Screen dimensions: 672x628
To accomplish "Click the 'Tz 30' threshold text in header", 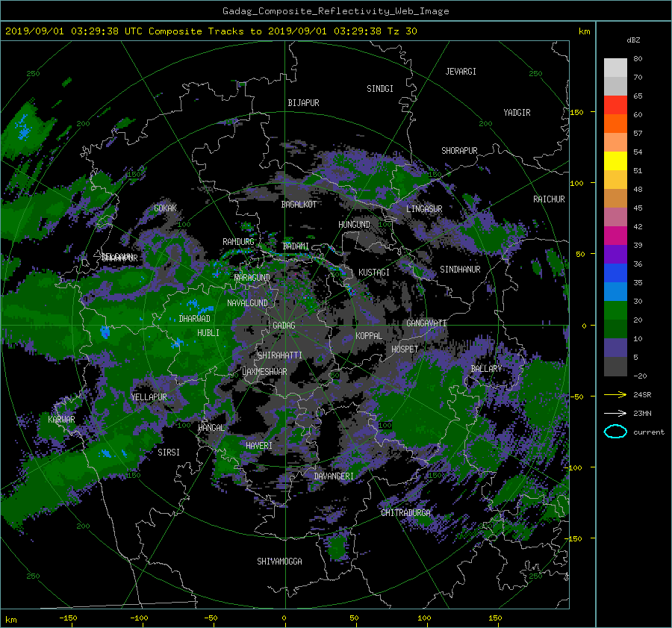I will coord(402,31).
